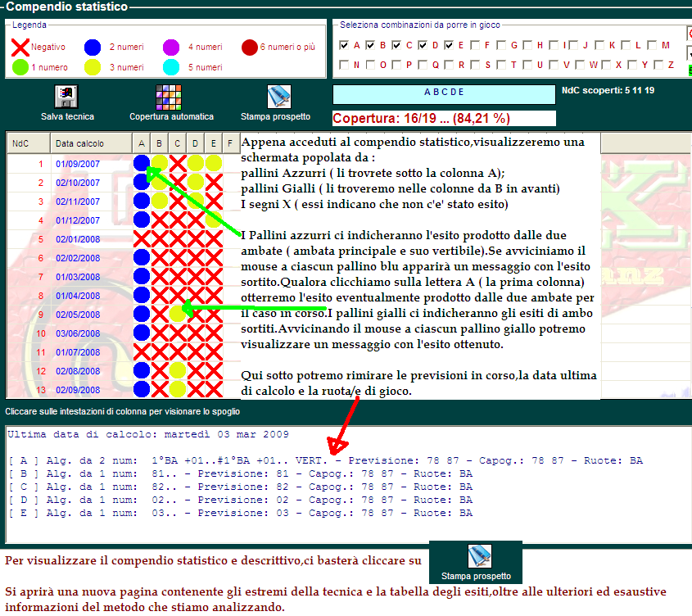The width and height of the screenshot is (692, 616).
Task: Click column header D in the grid
Action: tap(196, 143)
